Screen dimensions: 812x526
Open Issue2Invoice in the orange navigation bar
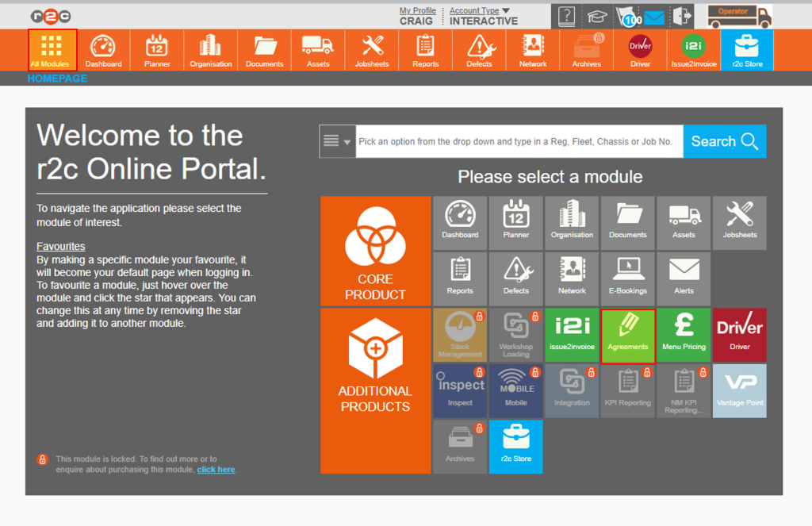click(694, 50)
